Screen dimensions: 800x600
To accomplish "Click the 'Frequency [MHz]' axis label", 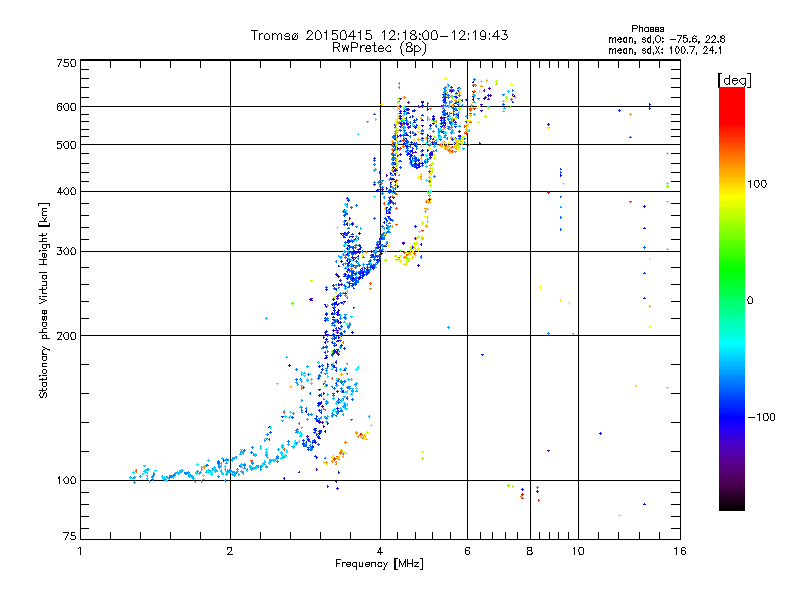I will tap(379, 564).
